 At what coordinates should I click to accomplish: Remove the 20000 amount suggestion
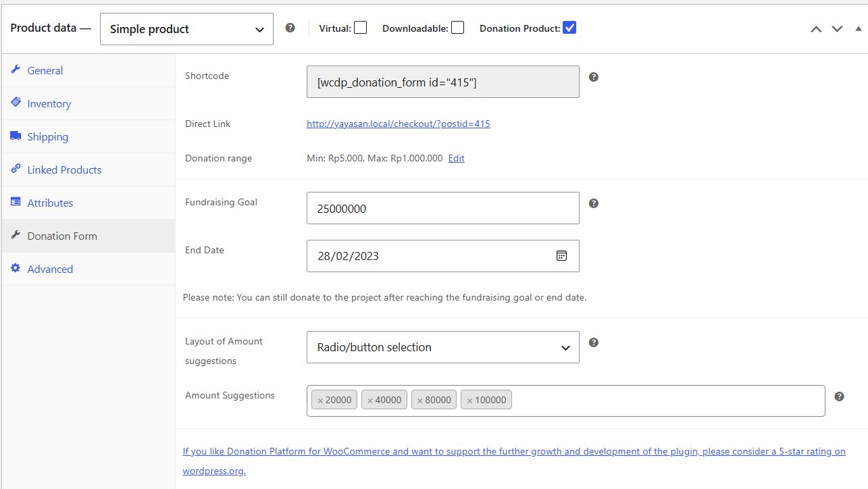pyautogui.click(x=320, y=401)
